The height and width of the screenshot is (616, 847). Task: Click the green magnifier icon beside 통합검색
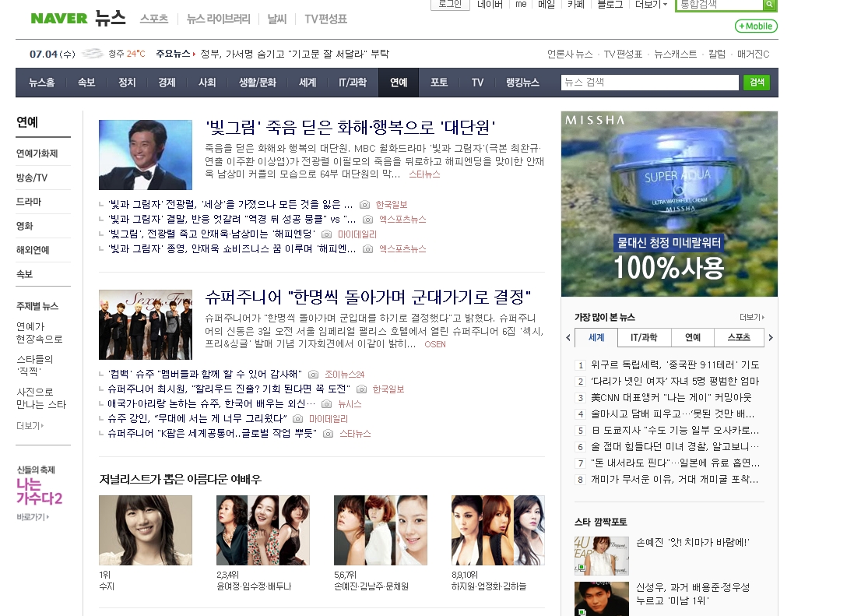tap(770, 5)
